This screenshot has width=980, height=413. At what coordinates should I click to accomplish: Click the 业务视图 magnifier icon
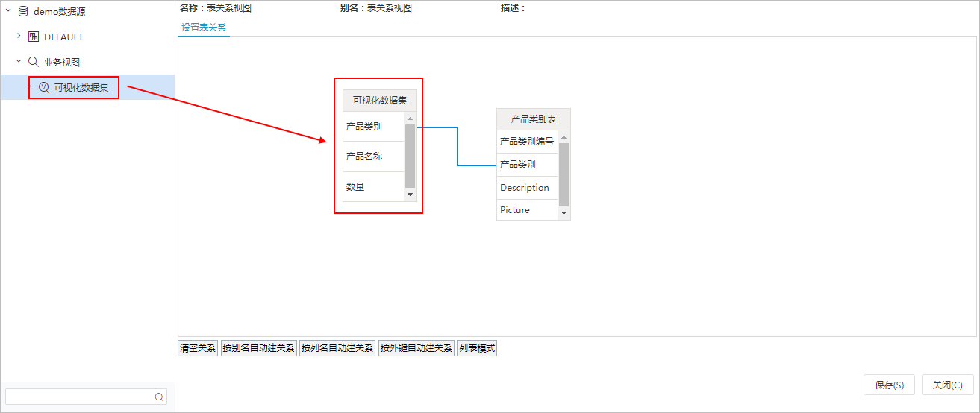(34, 62)
